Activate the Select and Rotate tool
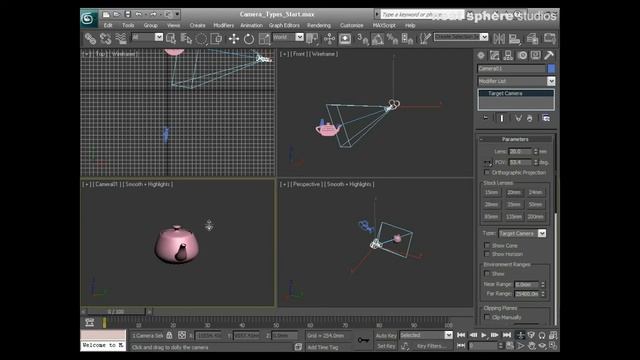The width and height of the screenshot is (640, 360). 249,39
